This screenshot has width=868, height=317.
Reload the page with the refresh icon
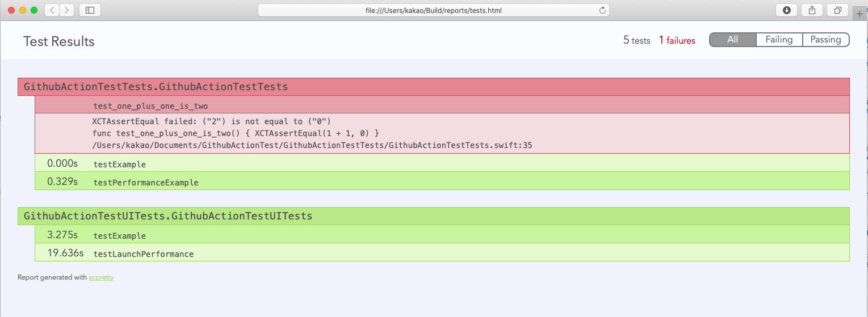602,10
